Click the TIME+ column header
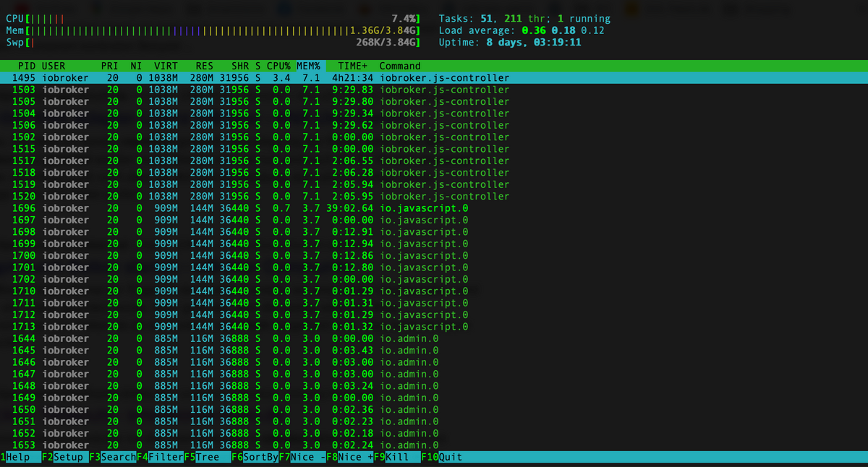This screenshot has width=868, height=467. click(353, 66)
